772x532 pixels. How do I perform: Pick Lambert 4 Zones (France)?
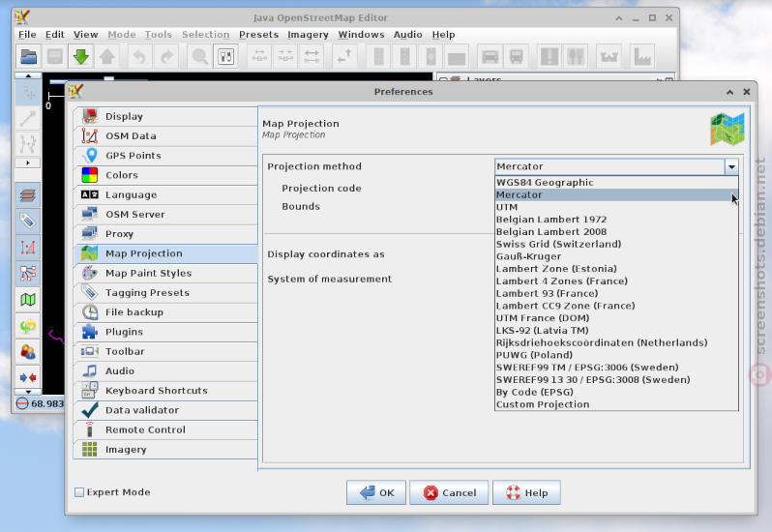[616, 281]
